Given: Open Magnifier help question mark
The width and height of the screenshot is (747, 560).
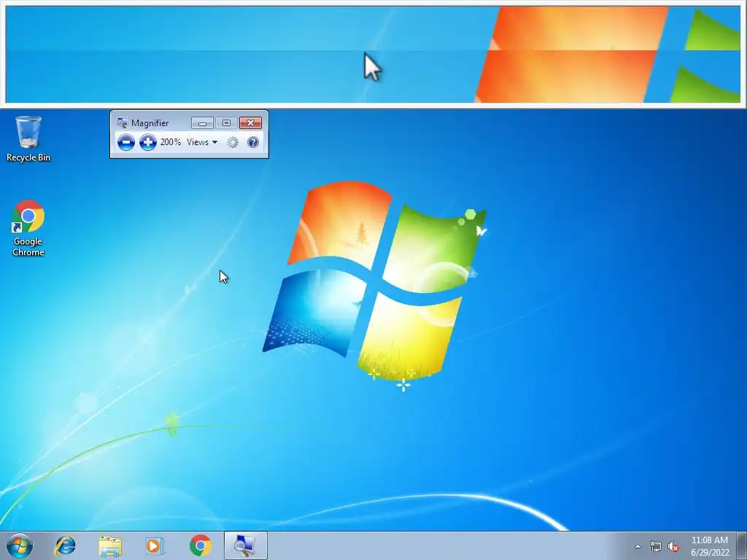Looking at the screenshot, I should point(253,142).
